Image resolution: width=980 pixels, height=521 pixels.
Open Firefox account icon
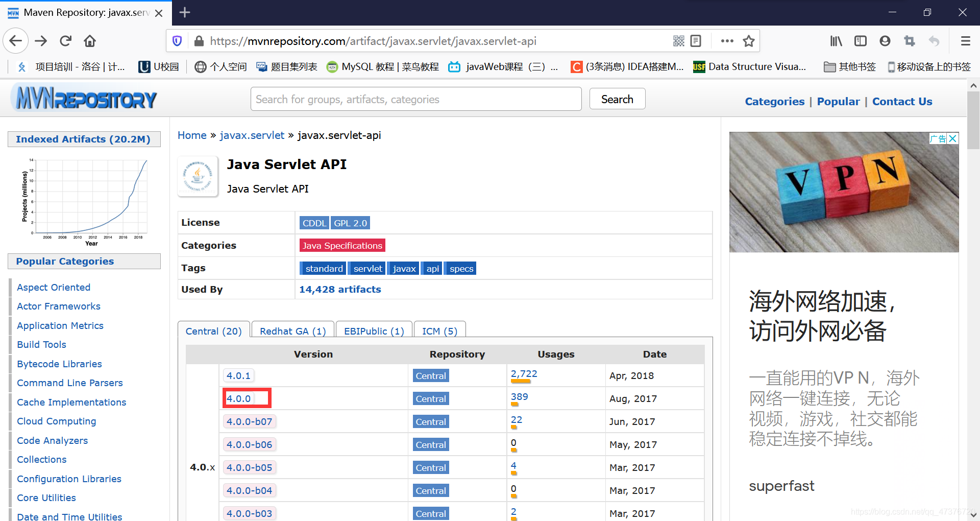pyautogui.click(x=885, y=41)
